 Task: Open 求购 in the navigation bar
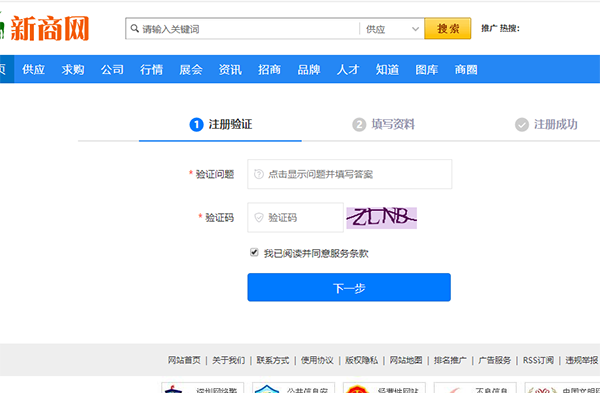click(x=73, y=69)
